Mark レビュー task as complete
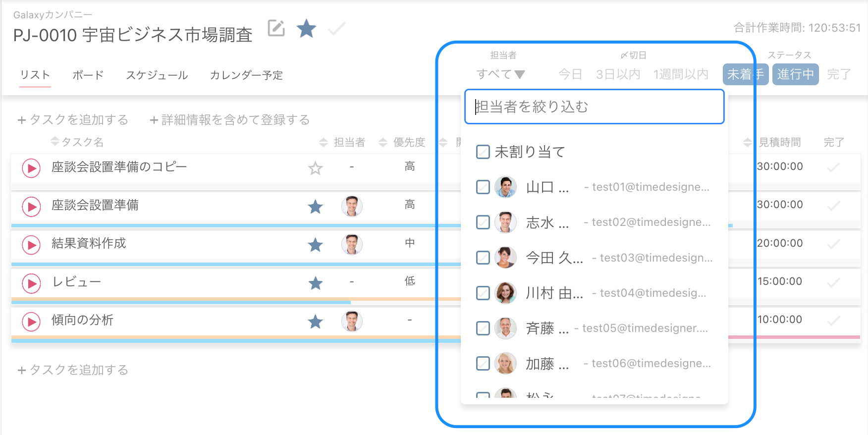 point(834,282)
